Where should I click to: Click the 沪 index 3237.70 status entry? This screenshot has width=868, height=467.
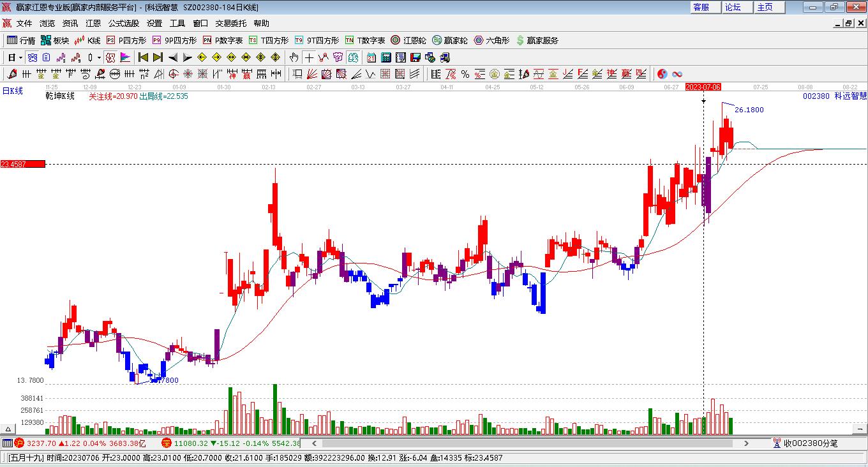(x=82, y=443)
